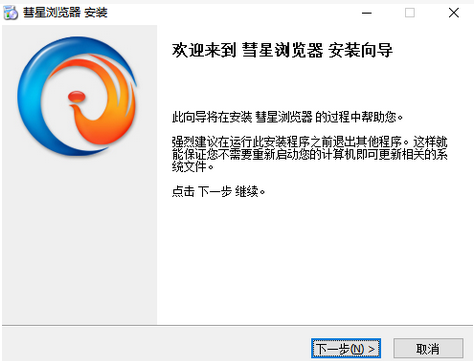Viewport: 474px width, 361px height.
Task: Close the installer window with the X
Action: click(x=454, y=13)
